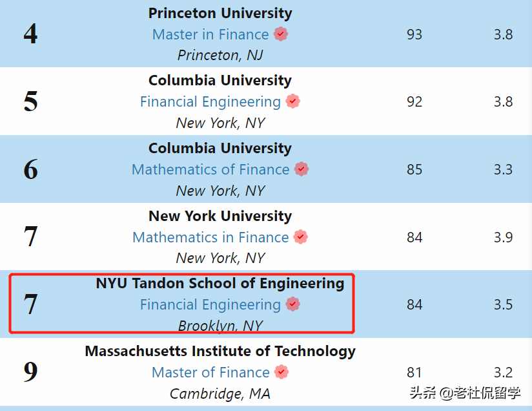This screenshot has height=411, width=532.
Task: Open MIT Master of Finance link
Action: tap(210, 373)
